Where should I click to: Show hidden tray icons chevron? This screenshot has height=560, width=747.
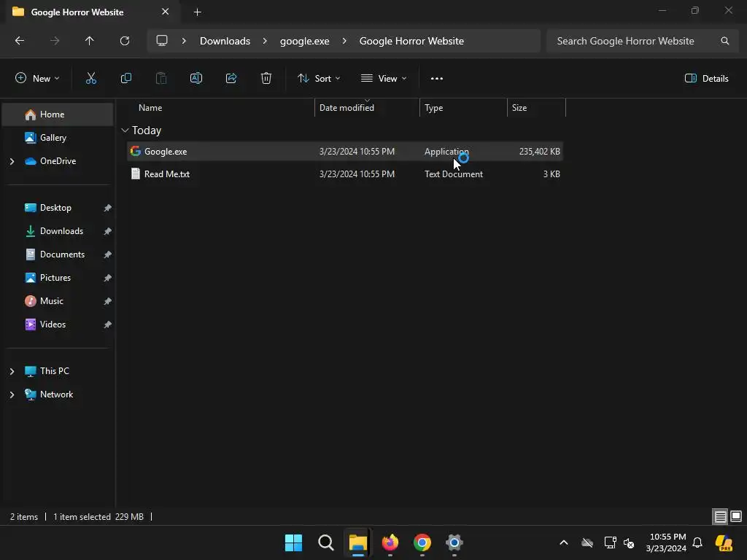pos(564,542)
